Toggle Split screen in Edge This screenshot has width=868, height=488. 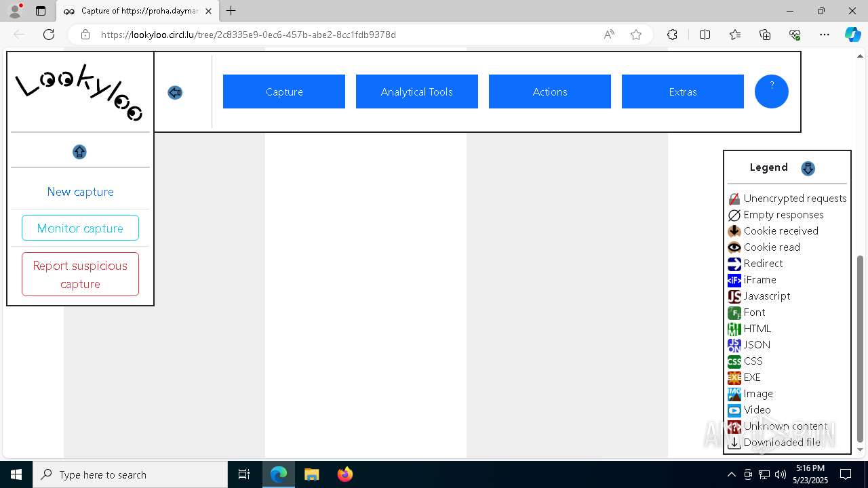(x=705, y=35)
